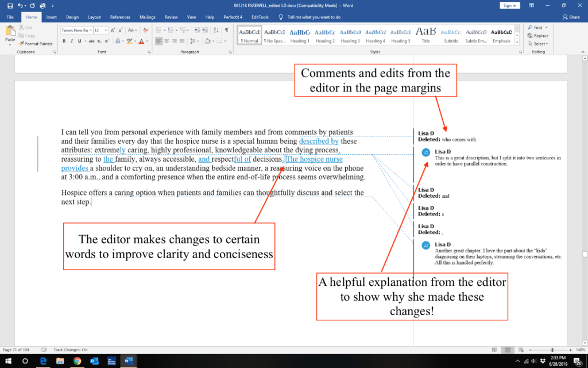Center align the text
Viewport: 588px width, 368px height.
tap(167, 41)
